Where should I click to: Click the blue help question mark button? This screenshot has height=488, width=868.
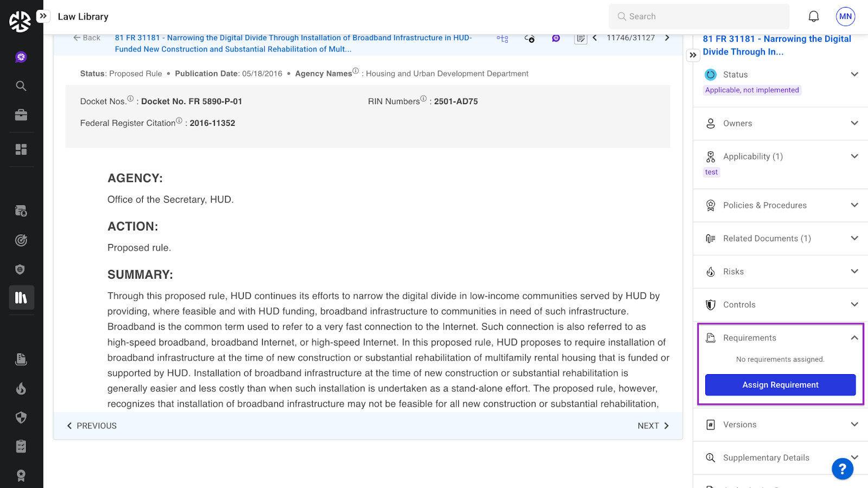pyautogui.click(x=842, y=468)
